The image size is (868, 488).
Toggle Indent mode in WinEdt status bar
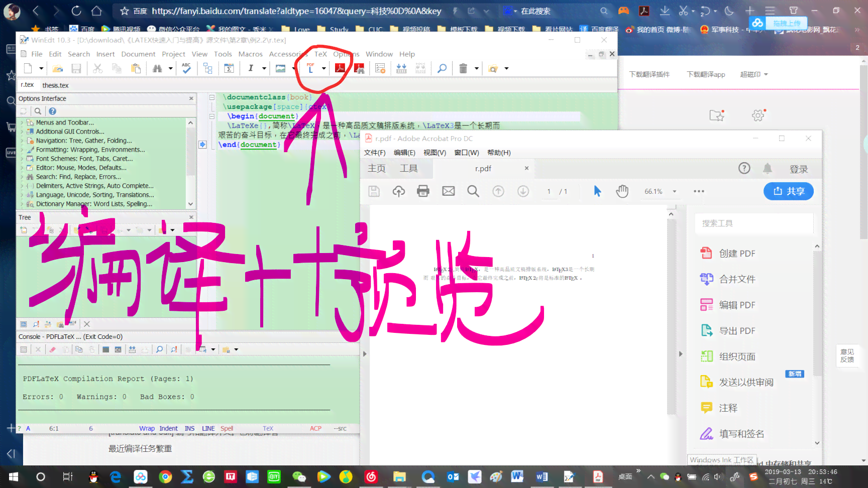click(168, 428)
